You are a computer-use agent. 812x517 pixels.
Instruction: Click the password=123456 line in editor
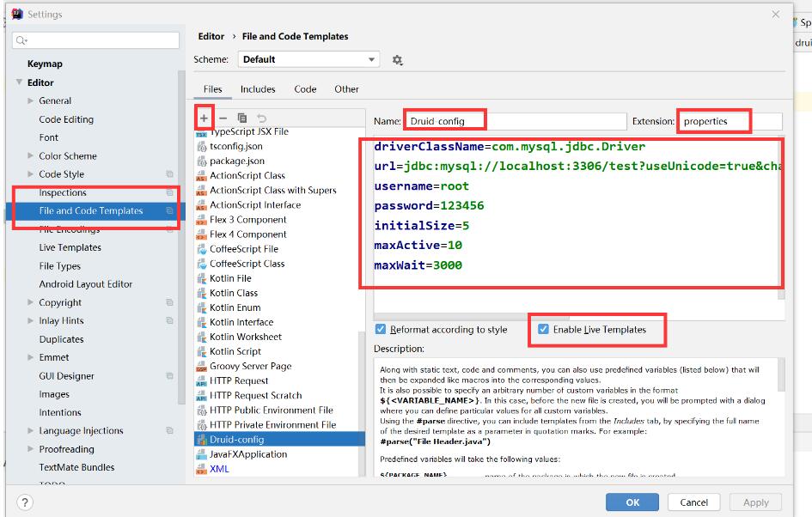429,205
